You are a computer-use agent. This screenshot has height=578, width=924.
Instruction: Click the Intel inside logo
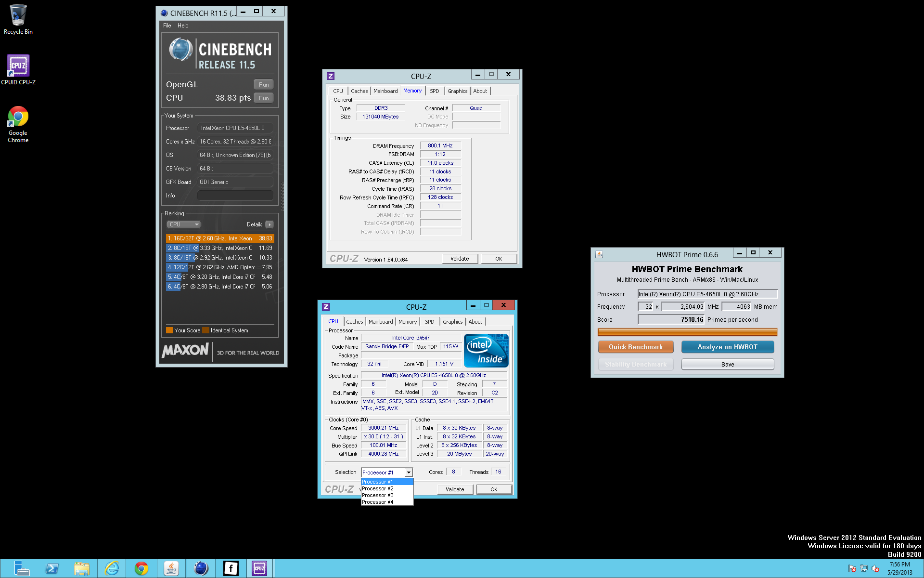click(486, 351)
